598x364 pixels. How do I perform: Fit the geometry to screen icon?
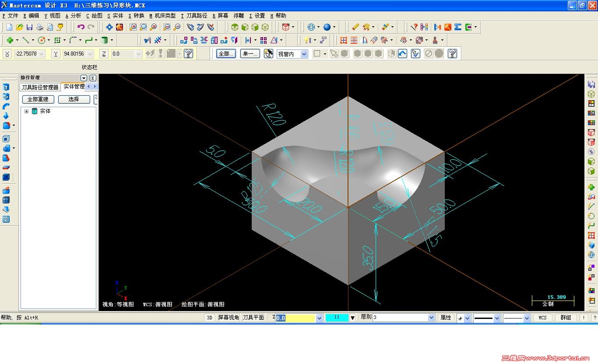coord(120,27)
